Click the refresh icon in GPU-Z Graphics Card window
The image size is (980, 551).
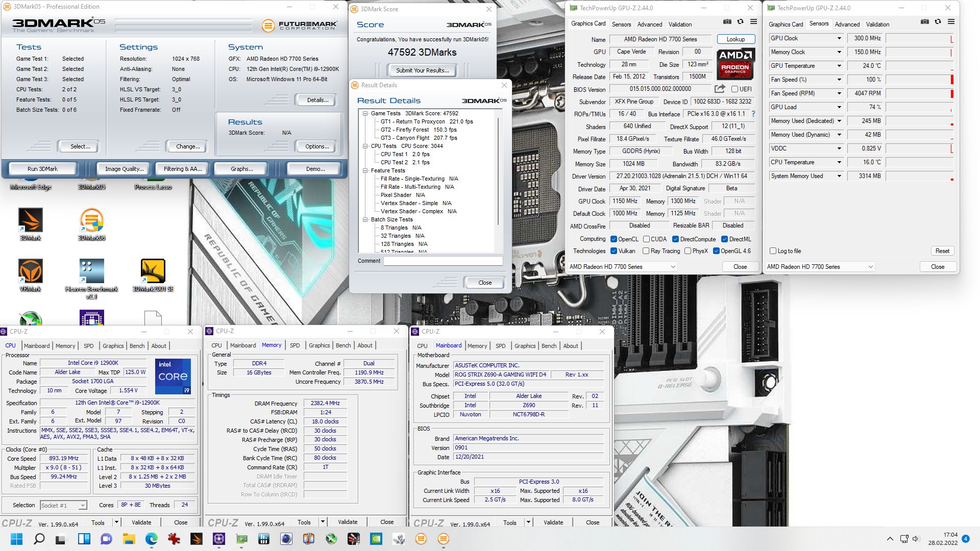740,22
